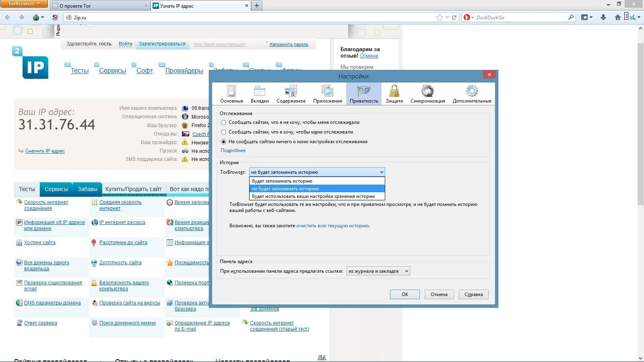The image size is (644, 362).
Task: Open the 'Купить/Продать сайт' tab
Action: (x=133, y=189)
